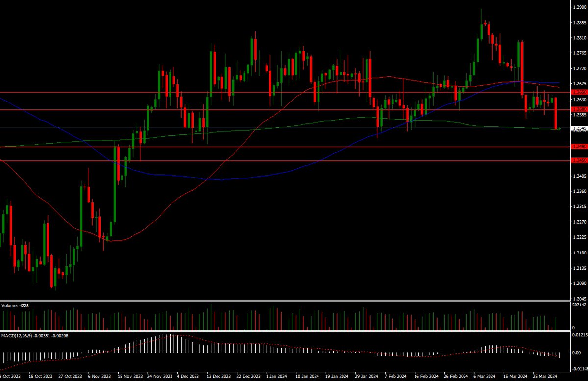Viewport: 588px width, 381px height.
Task: Click the 7 Feb 2024 date label
Action: (395, 377)
